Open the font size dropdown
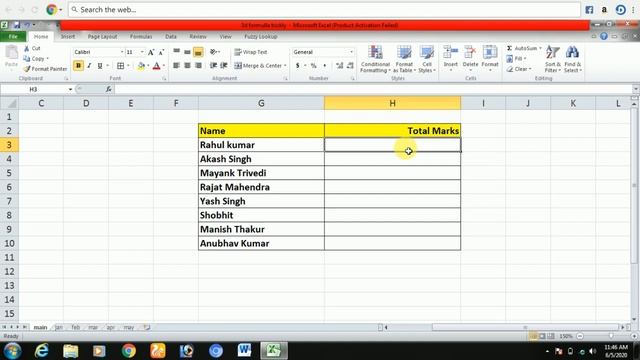Screen dimensions: 640x360 [x=142, y=52]
